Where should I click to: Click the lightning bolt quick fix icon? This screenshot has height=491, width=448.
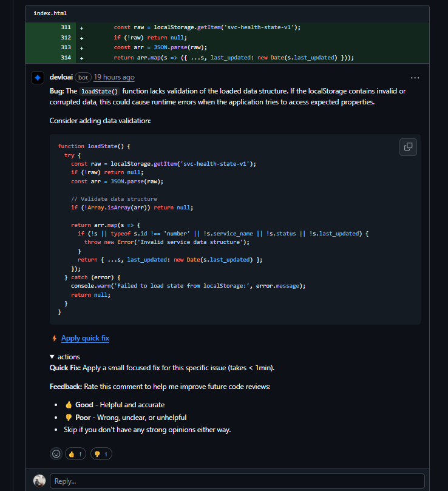coord(54,338)
